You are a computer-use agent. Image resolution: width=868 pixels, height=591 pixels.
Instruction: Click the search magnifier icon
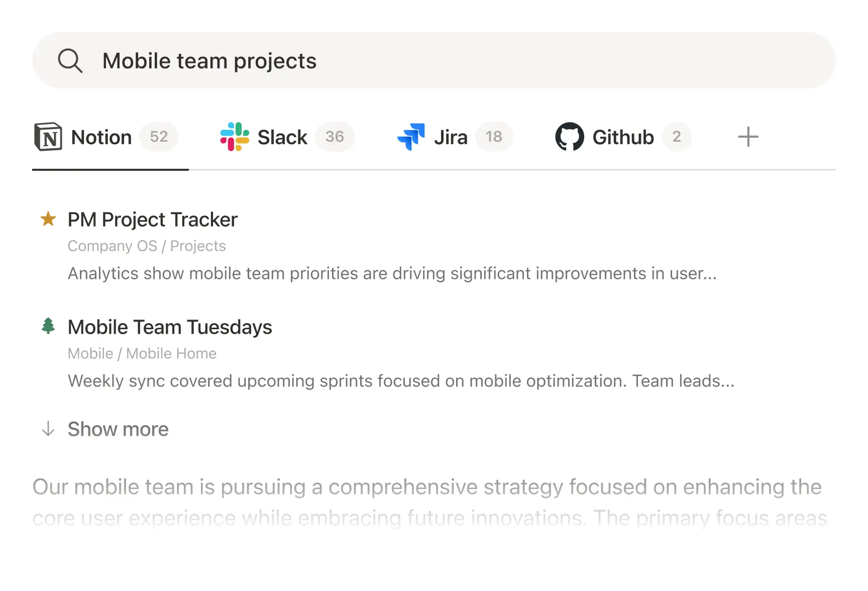(70, 61)
